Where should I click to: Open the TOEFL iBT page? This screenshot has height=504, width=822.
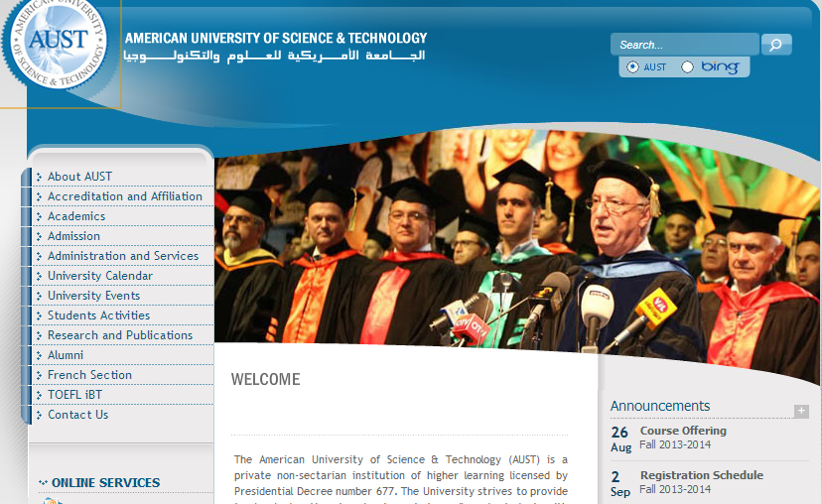pyautogui.click(x=75, y=395)
